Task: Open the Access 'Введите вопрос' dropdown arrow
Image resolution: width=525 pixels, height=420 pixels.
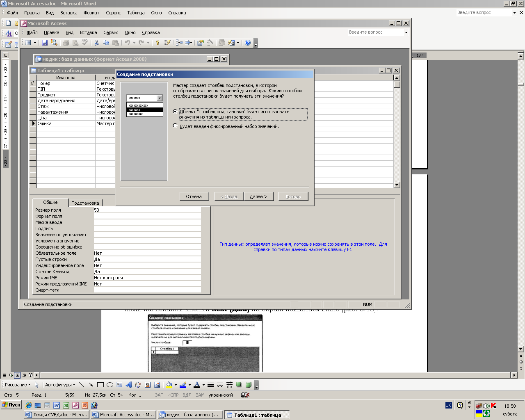Action: pyautogui.click(x=406, y=32)
